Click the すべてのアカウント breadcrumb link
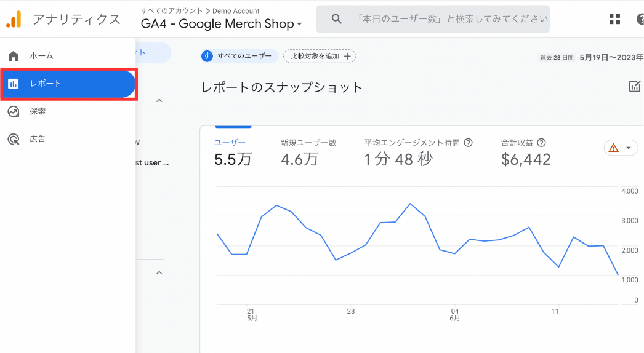The width and height of the screenshot is (644, 353). coord(172,10)
